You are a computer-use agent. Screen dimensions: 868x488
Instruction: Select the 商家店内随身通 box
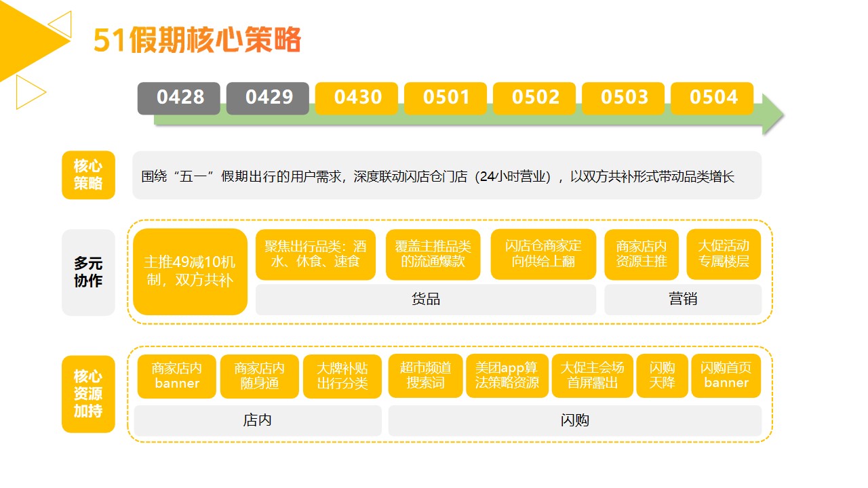pyautogui.click(x=260, y=376)
